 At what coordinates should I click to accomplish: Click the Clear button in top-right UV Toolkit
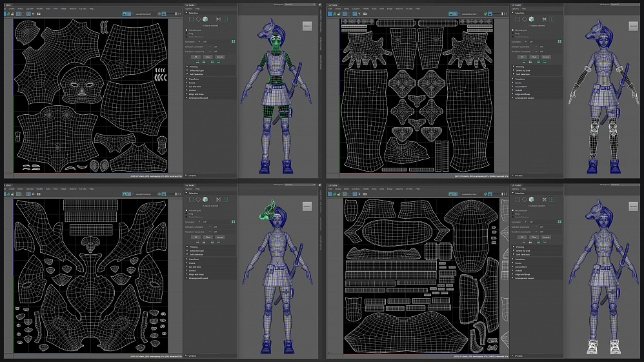click(x=534, y=57)
